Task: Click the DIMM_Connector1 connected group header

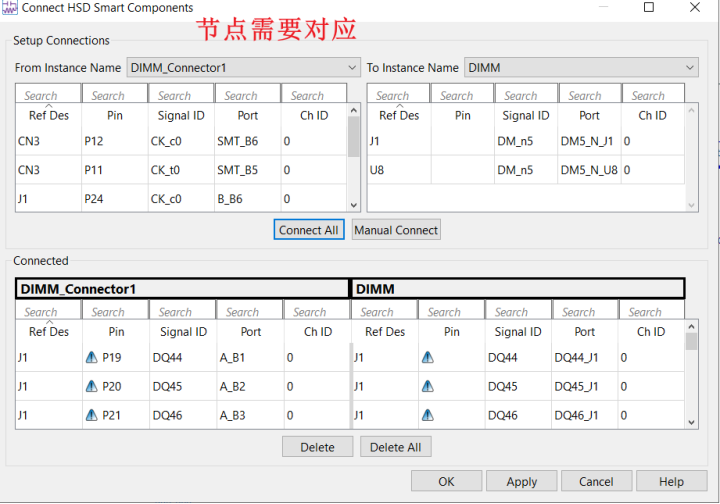Action: (182, 289)
